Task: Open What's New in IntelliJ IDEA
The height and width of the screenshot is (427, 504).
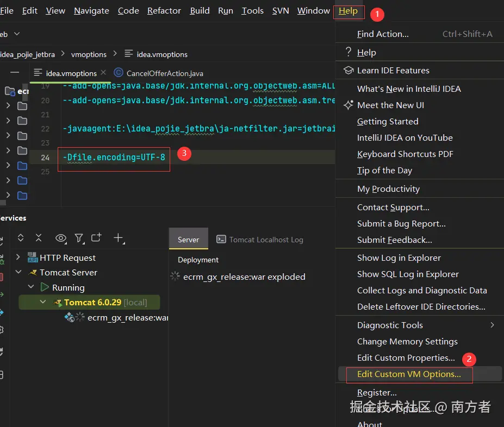Action: (x=420, y=89)
